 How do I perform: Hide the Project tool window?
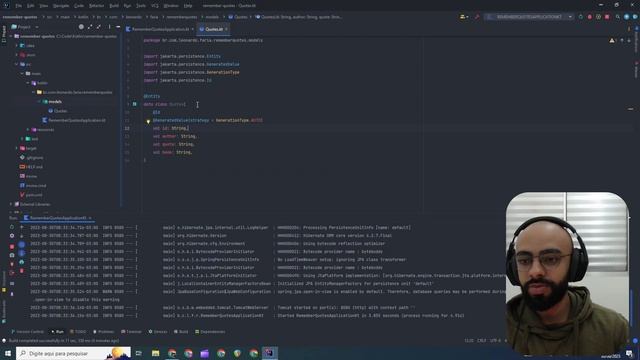pyautogui.click(x=118, y=27)
